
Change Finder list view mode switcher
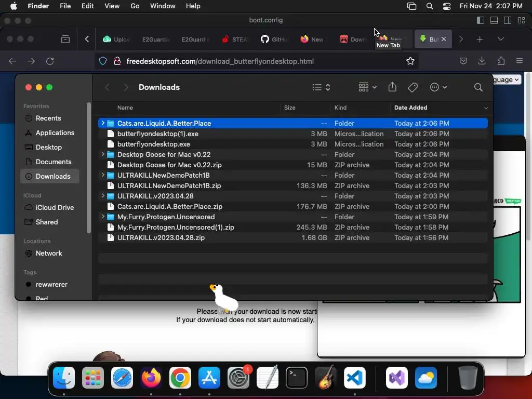click(x=321, y=87)
